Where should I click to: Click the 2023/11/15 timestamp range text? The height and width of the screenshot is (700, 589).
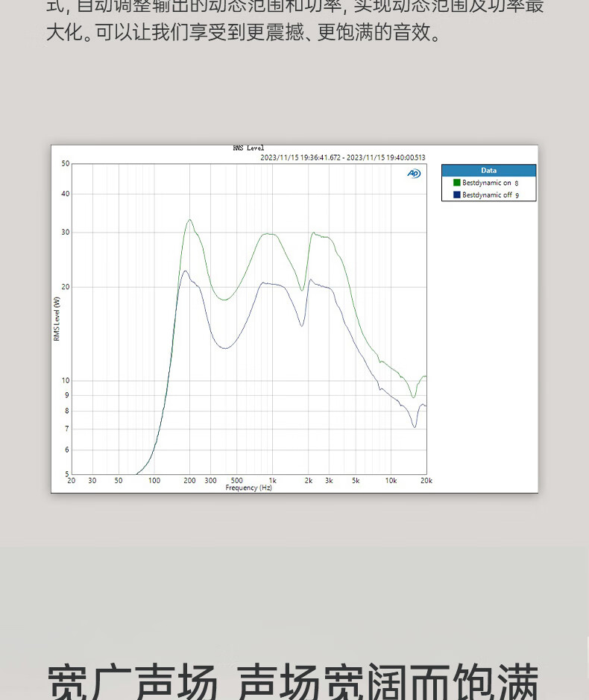(342, 157)
